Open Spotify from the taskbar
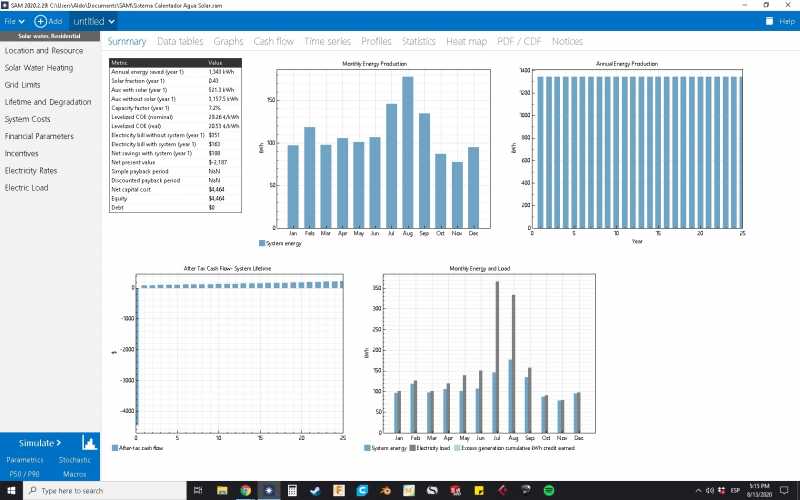Viewport: 800px width, 500px height. point(549,491)
